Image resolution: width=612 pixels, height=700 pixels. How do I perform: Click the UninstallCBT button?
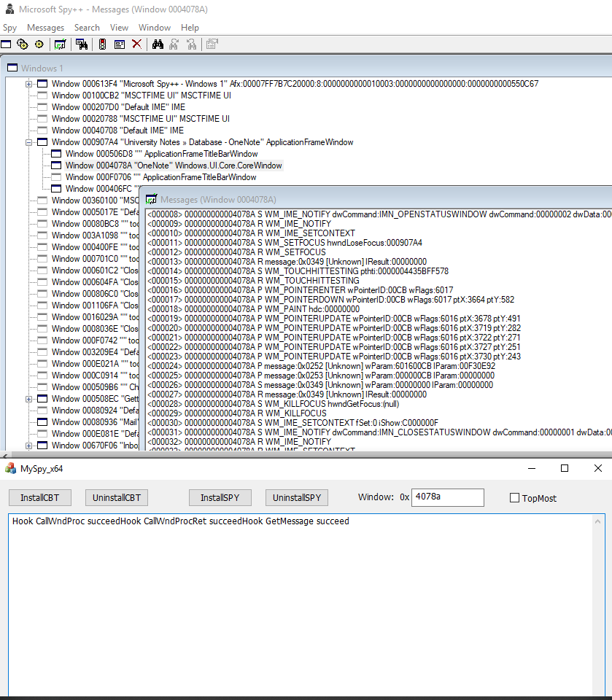[x=117, y=498]
